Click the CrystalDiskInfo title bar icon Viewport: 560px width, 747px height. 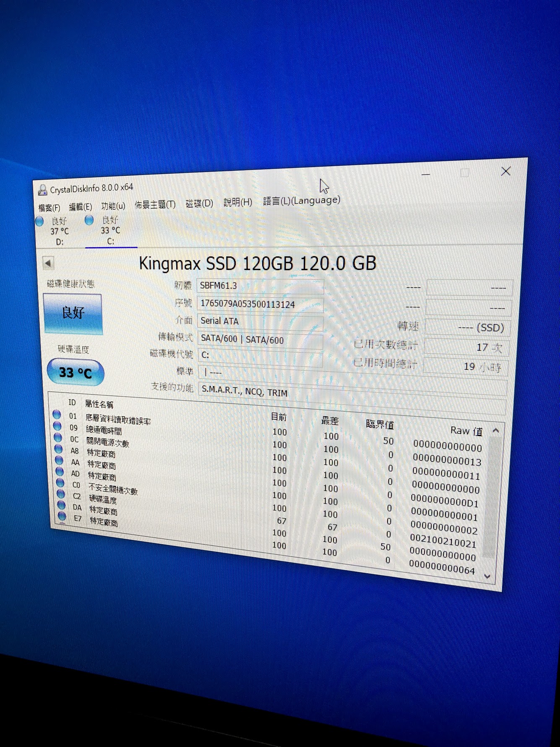pos(42,190)
